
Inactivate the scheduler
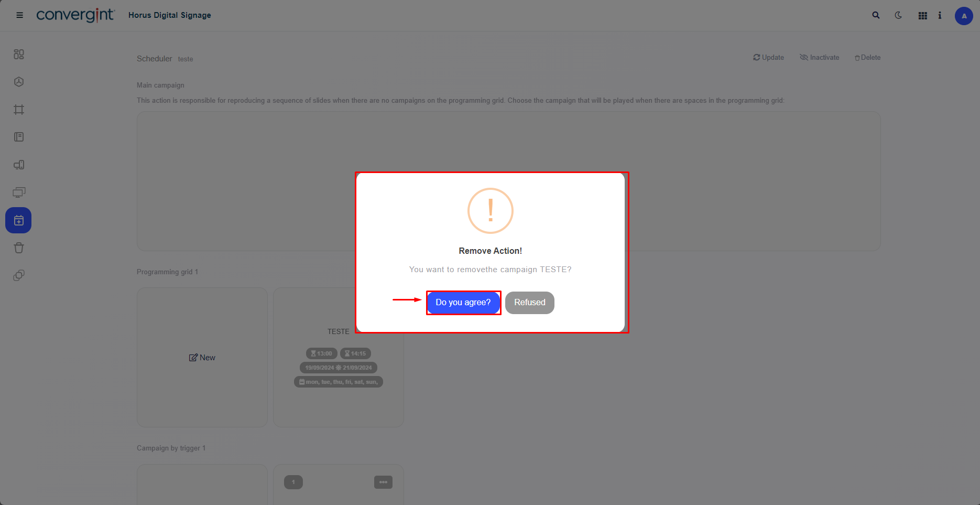pyautogui.click(x=820, y=58)
